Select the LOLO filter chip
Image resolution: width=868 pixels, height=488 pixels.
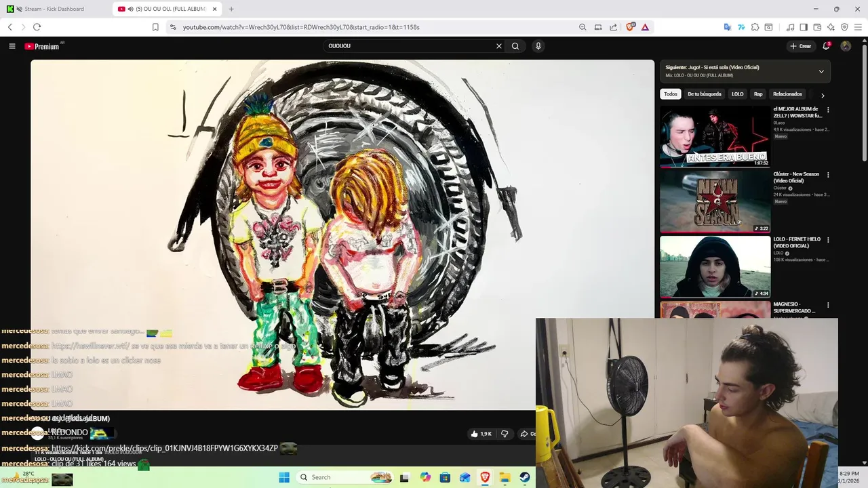coord(738,94)
